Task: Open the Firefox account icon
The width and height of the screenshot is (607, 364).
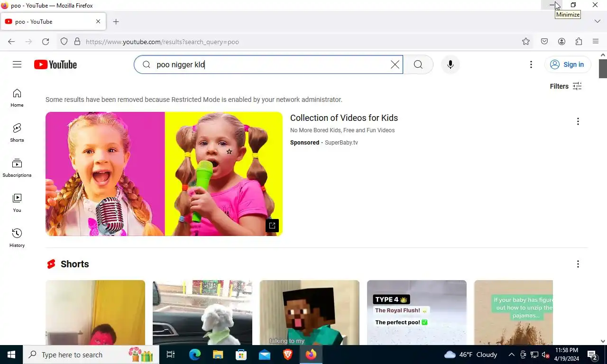Action: pos(561,42)
